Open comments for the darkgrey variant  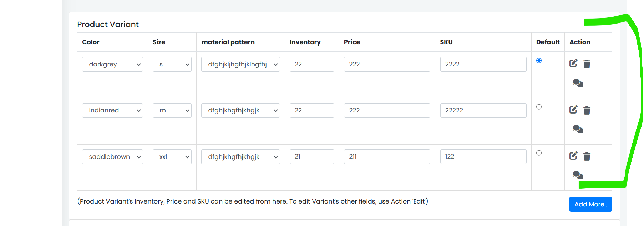[x=578, y=83]
